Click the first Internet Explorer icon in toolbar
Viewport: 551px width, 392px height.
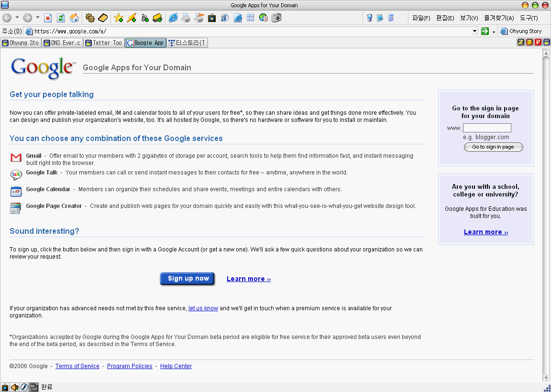(173, 18)
